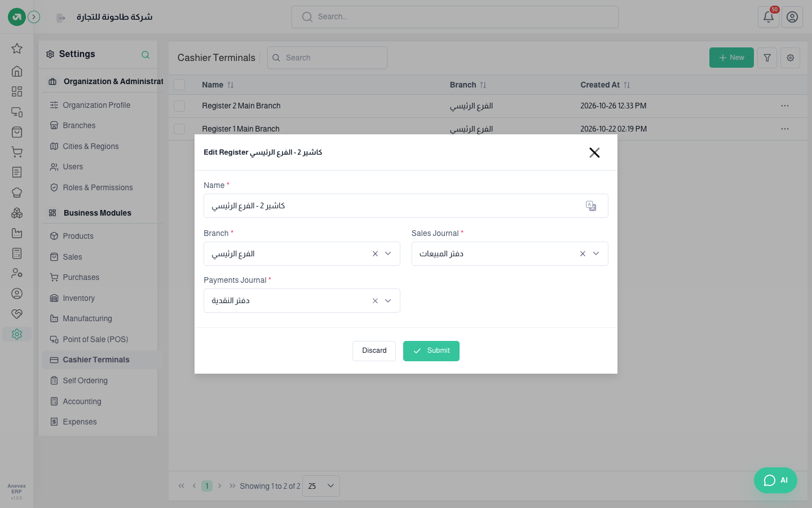Viewport: 812px width, 508px height.
Task: Expand the Branch dropdown arrow
Action: click(388, 254)
